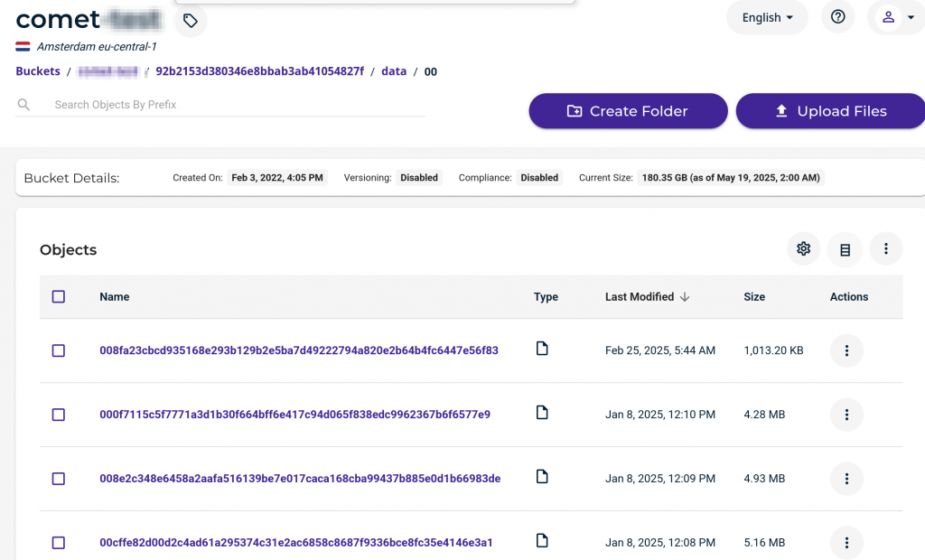Click the tag icon beside the comet logo

(x=190, y=21)
